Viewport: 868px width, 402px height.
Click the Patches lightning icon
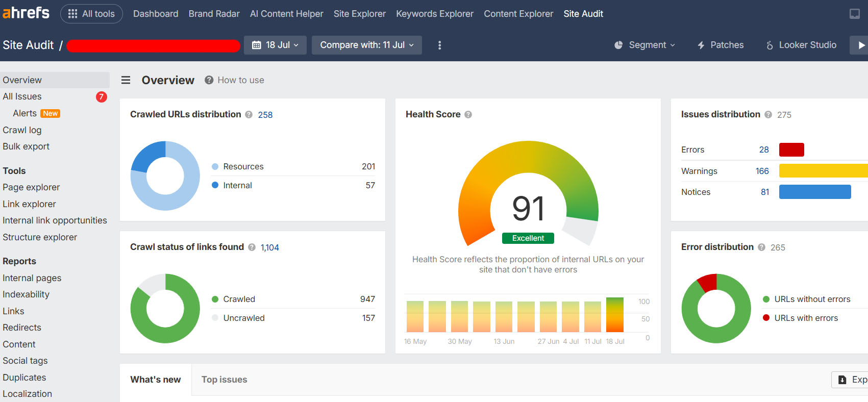pos(701,45)
